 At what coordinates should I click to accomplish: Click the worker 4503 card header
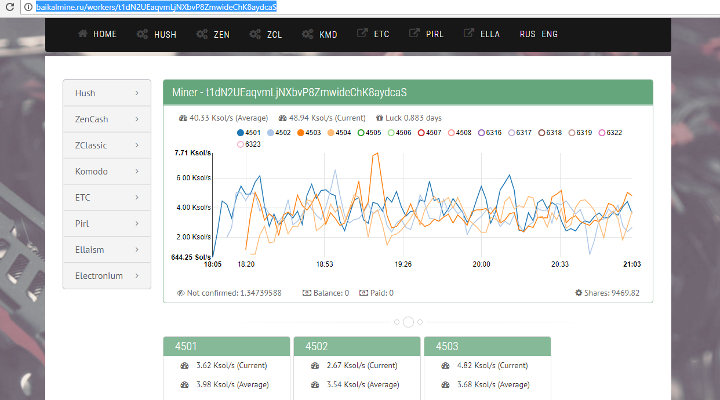pyautogui.click(x=487, y=346)
